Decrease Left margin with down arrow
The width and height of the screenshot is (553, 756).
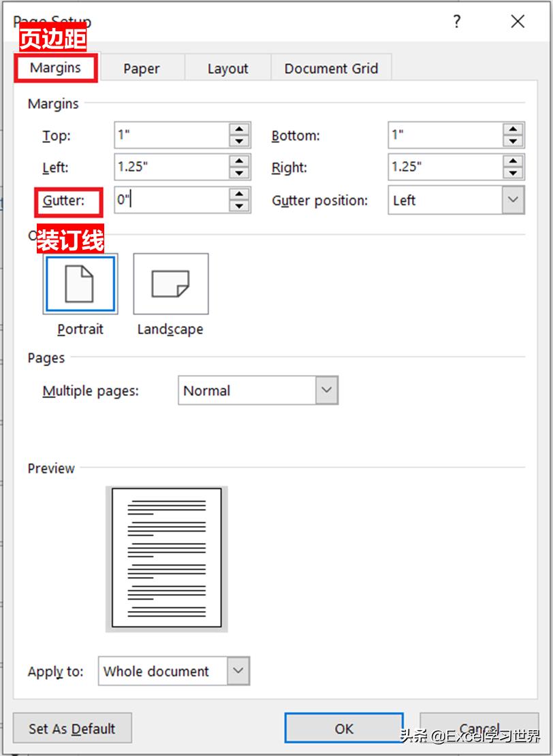(239, 173)
